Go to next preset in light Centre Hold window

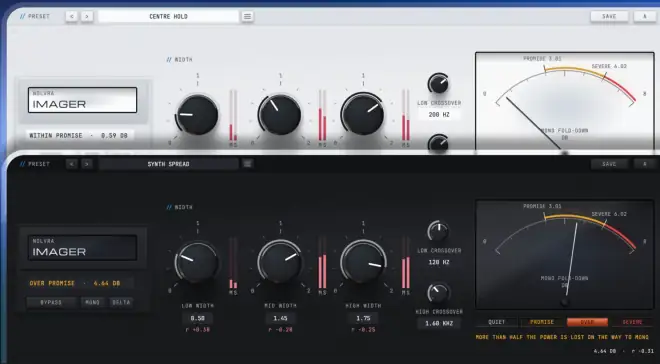point(87,16)
